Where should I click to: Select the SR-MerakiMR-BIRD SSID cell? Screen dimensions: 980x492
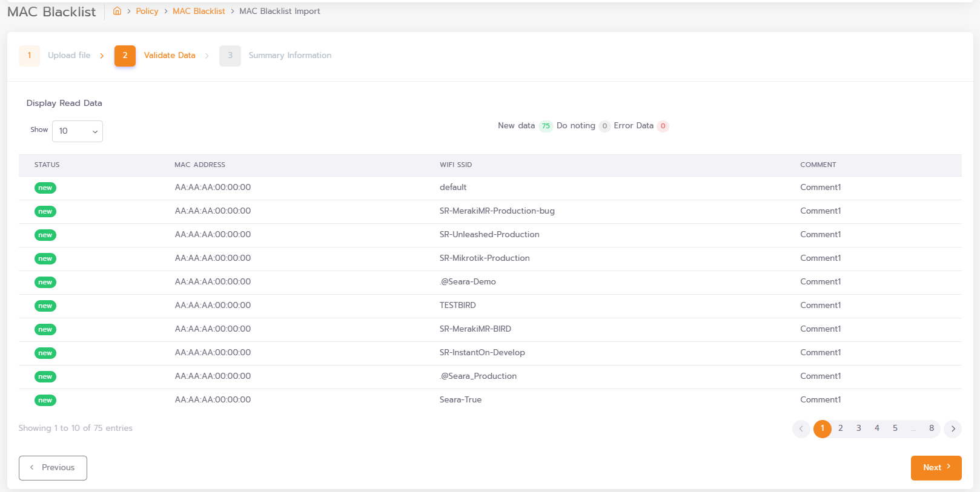click(475, 329)
